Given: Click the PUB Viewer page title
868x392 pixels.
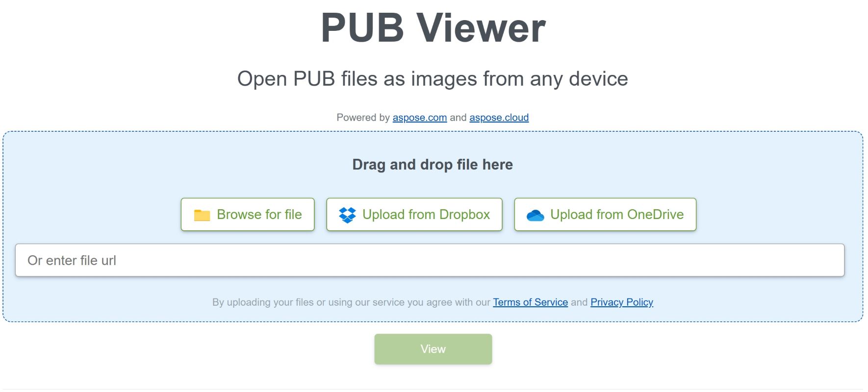Looking at the screenshot, I should [433, 27].
